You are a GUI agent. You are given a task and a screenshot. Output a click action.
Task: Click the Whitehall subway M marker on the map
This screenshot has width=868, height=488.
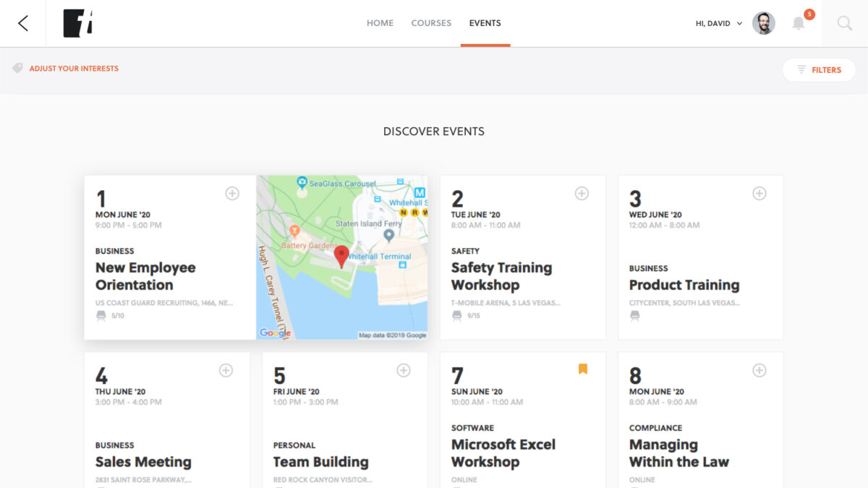(x=420, y=192)
